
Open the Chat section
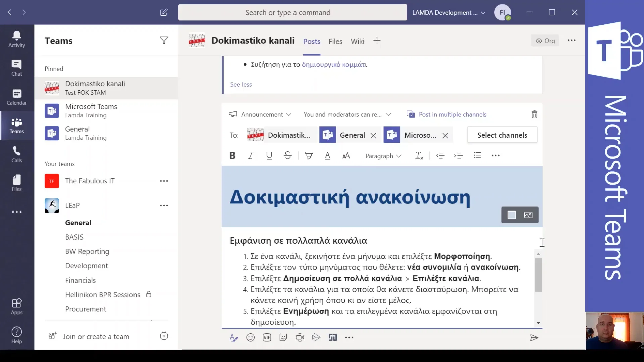click(17, 68)
